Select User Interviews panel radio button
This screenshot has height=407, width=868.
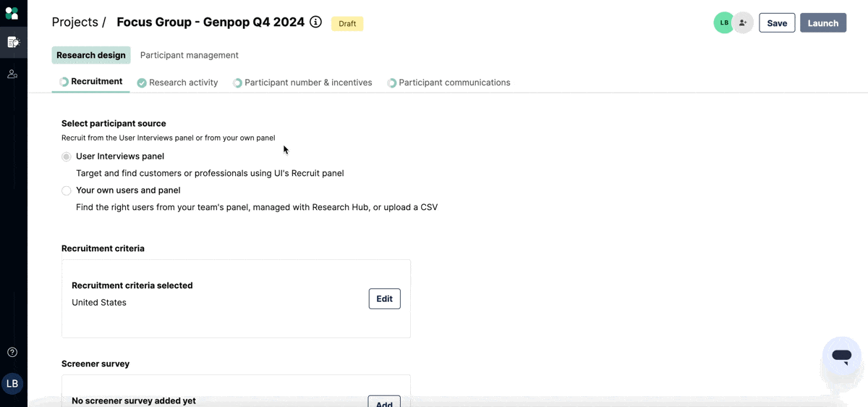(x=67, y=156)
